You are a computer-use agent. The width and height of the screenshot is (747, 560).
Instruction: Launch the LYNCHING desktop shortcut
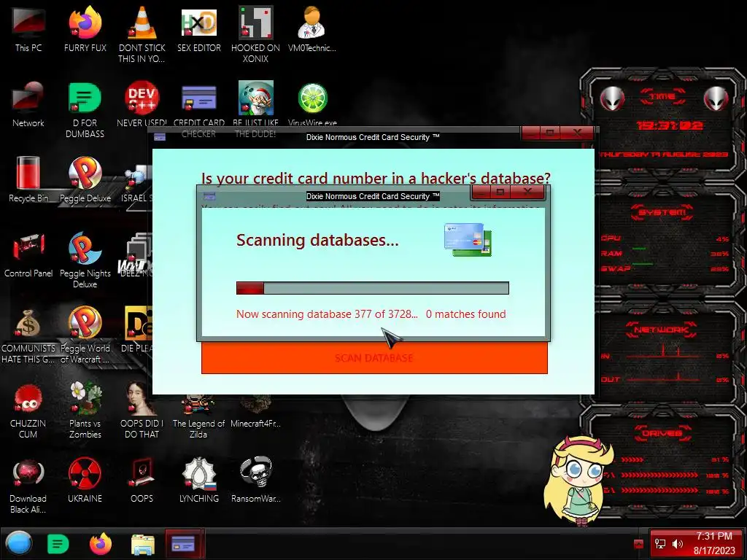coord(199,481)
